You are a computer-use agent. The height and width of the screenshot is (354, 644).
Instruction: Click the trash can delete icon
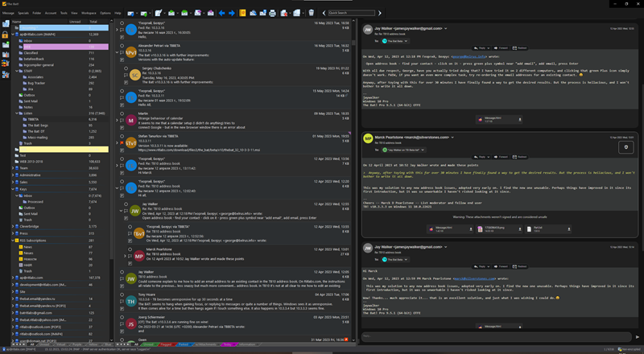point(312,13)
